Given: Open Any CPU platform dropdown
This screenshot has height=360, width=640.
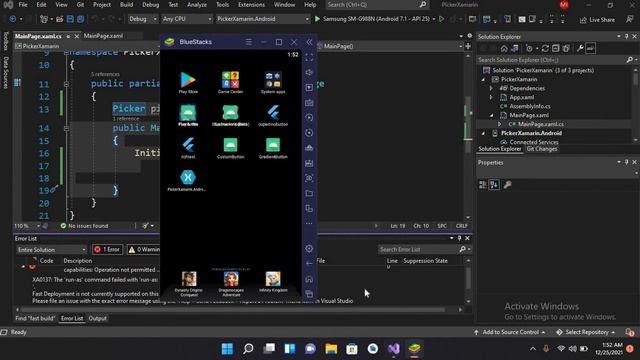Looking at the screenshot, I should (187, 19).
